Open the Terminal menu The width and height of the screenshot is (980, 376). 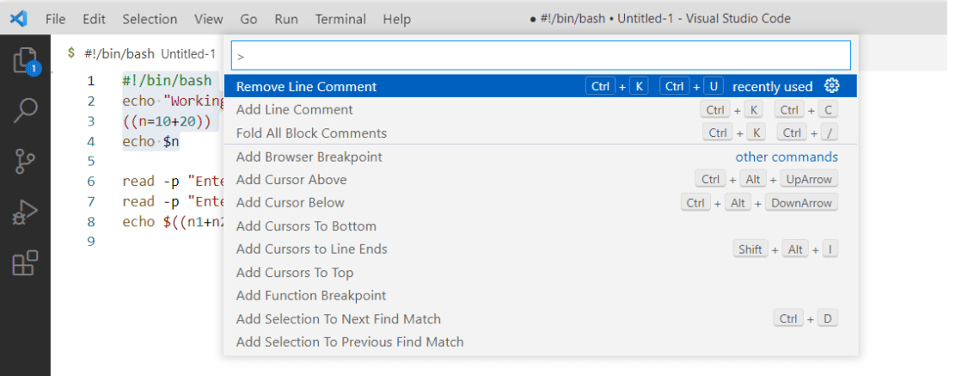340,20
